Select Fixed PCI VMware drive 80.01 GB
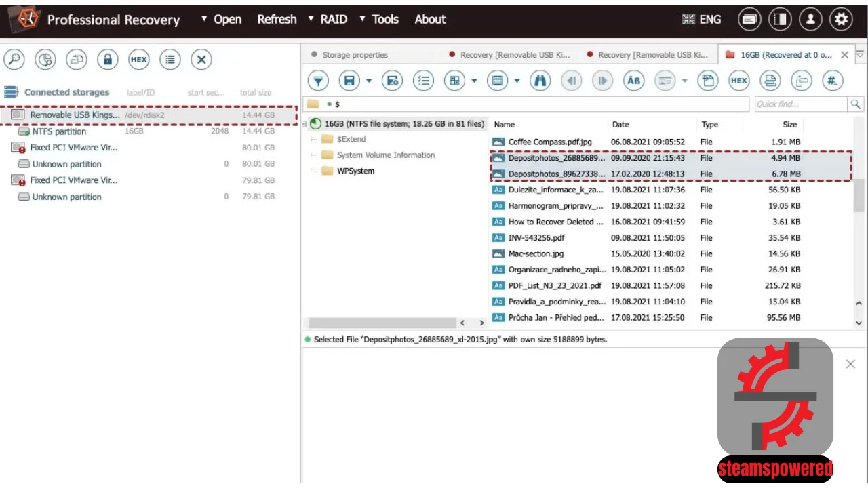The height and width of the screenshot is (488, 868). (149, 148)
